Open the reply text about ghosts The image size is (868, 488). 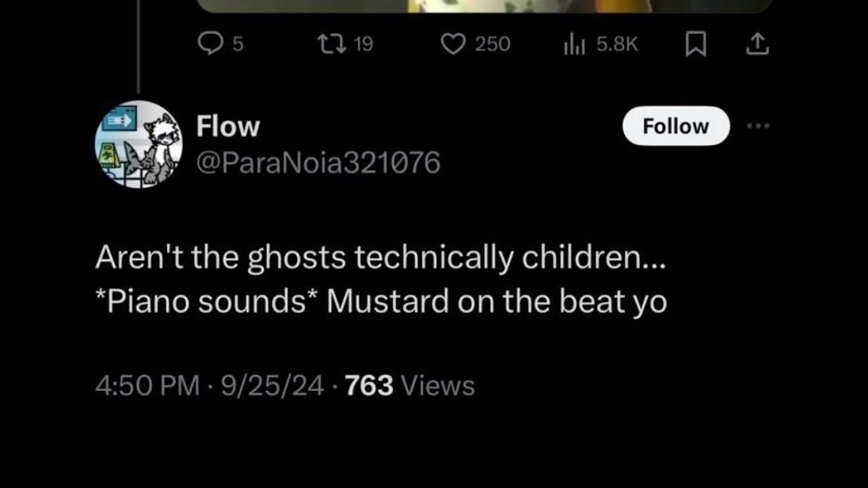380,279
